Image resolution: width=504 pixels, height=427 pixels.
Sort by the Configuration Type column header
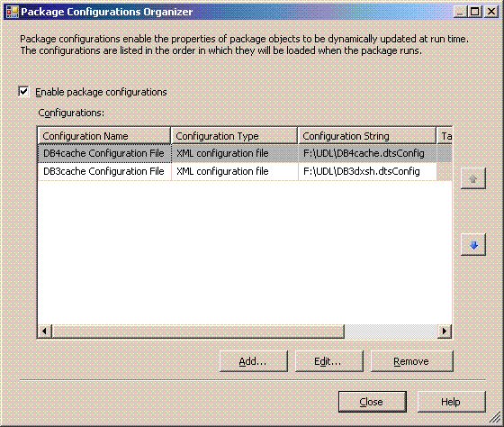tap(234, 136)
